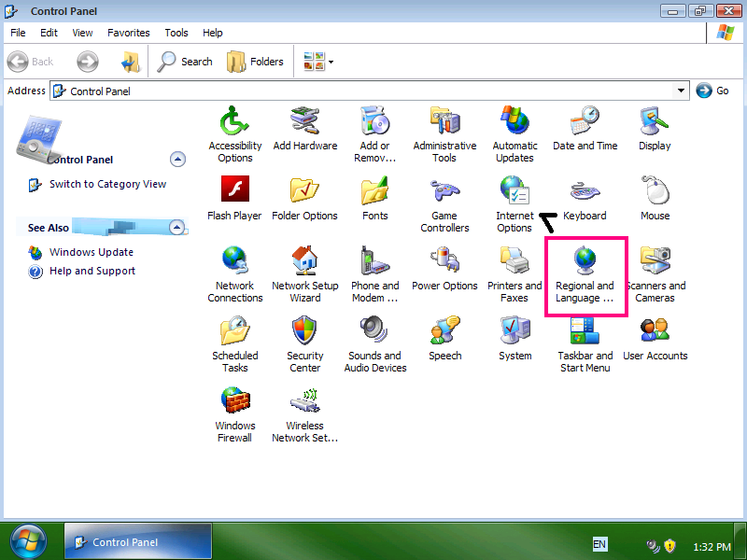Click the Forward arrow toolbar button
This screenshot has width=747, height=560.
pos(88,62)
